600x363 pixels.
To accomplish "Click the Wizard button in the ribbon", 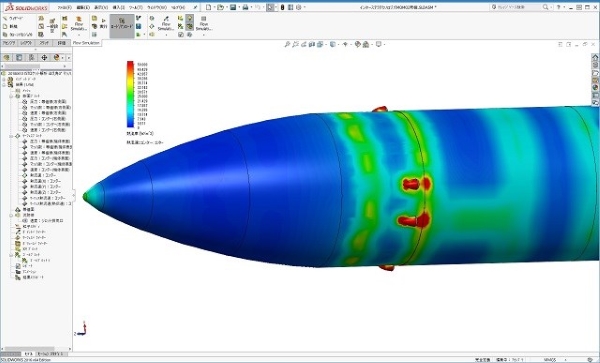I will click(13, 18).
